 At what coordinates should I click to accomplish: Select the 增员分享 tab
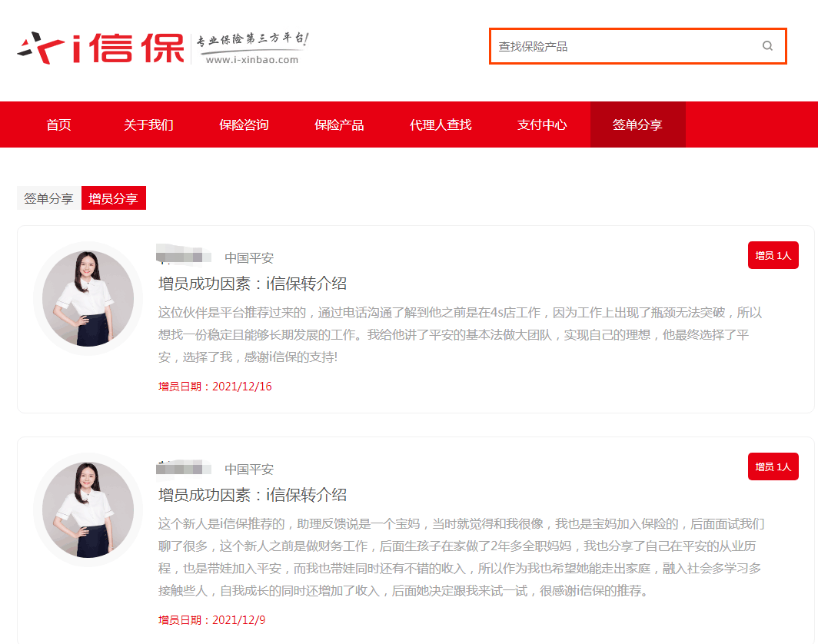pos(113,198)
